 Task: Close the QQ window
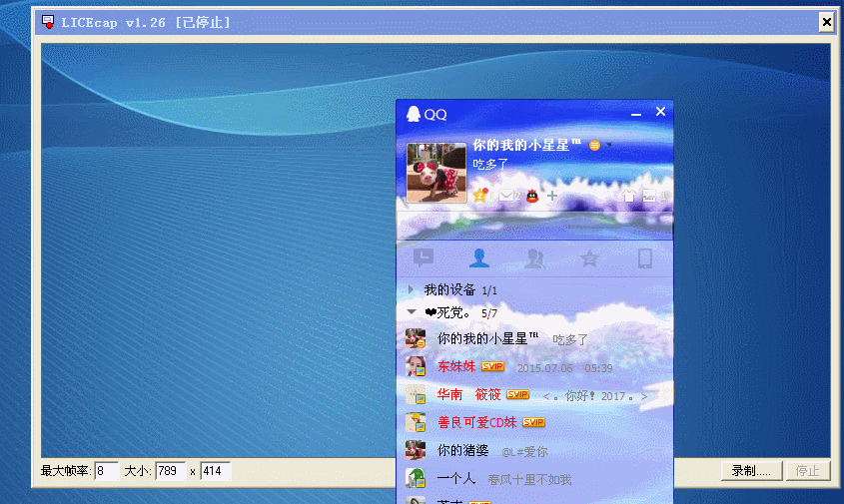(660, 112)
